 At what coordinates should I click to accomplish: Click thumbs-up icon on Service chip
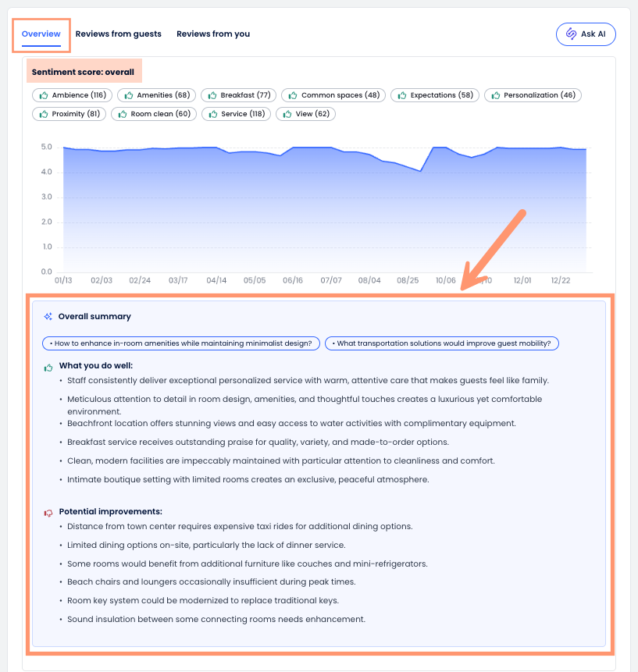[212, 114]
